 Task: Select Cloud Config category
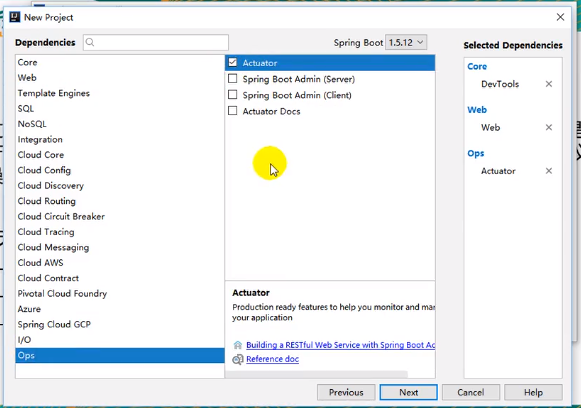click(120, 170)
